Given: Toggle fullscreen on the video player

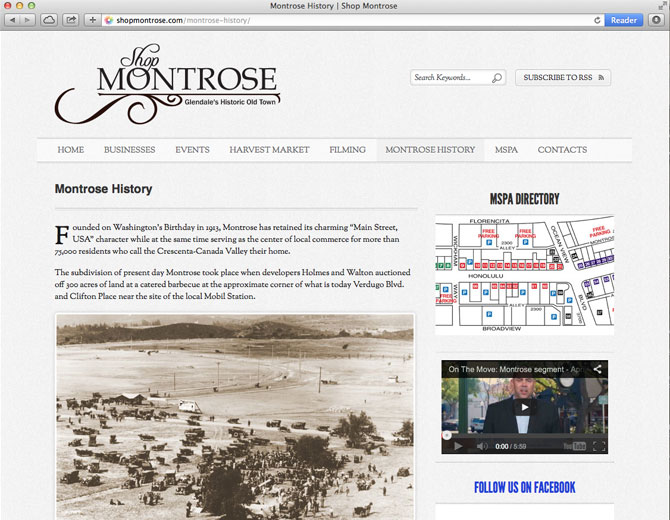Looking at the screenshot, I should pyautogui.click(x=599, y=446).
